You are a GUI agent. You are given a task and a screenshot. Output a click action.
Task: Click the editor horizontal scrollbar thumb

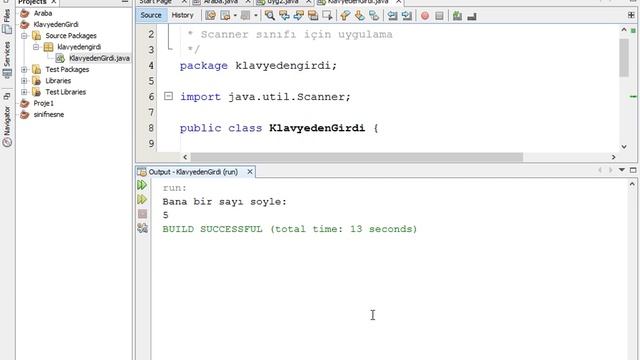pos(357,157)
